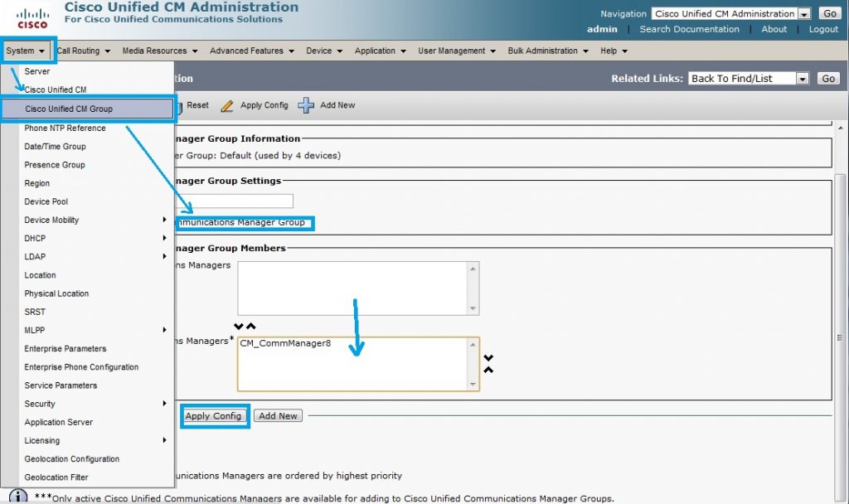Select Device Pool entry
This screenshot has width=849, height=504.
[46, 202]
